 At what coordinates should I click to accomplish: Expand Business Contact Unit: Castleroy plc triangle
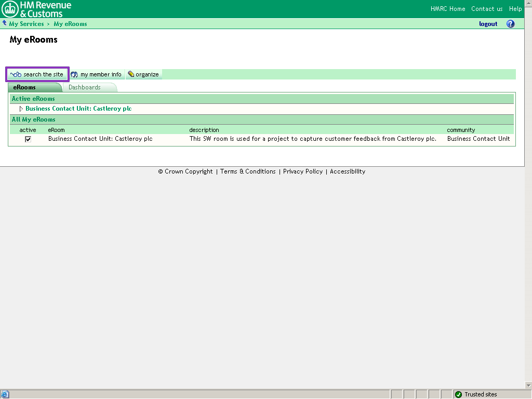[x=21, y=109]
